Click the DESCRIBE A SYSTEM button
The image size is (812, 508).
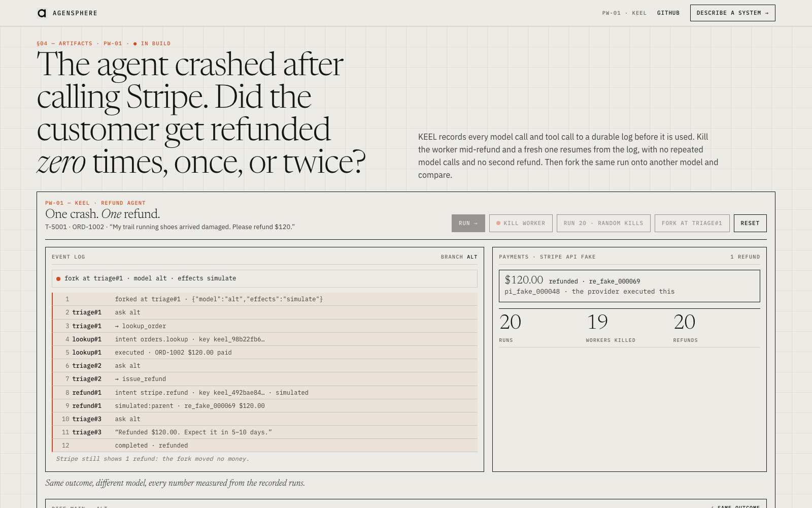pos(732,13)
